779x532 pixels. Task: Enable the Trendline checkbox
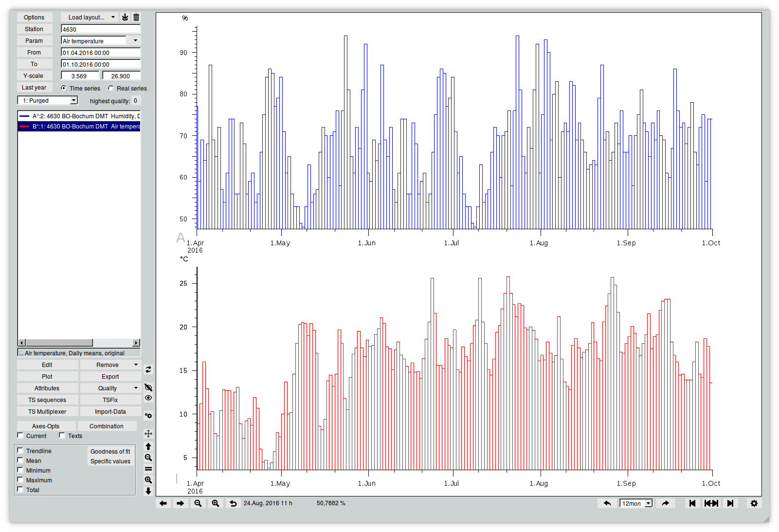tap(20, 451)
